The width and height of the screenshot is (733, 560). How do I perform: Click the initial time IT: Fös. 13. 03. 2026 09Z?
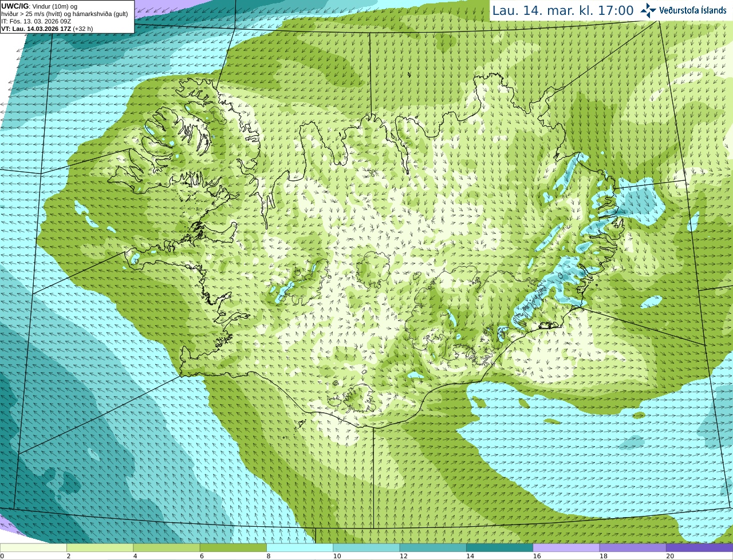[x=36, y=21]
